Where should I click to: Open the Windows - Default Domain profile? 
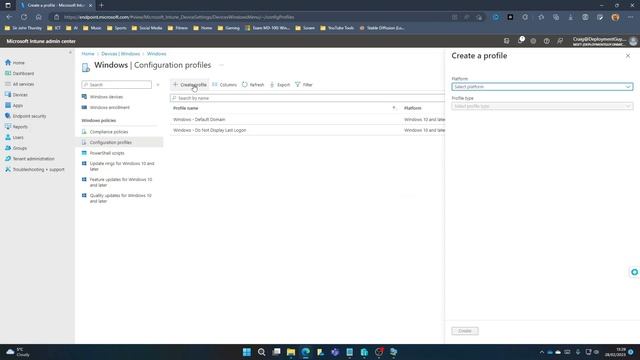click(199, 120)
